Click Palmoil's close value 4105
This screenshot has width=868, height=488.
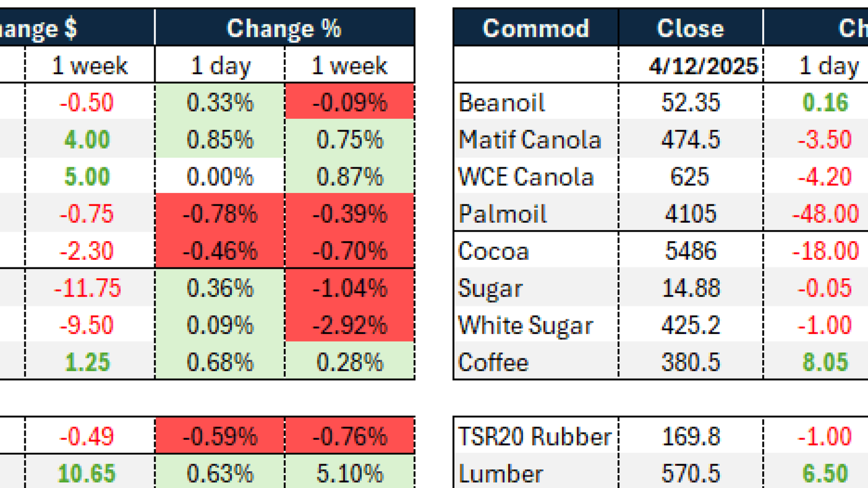690,214
